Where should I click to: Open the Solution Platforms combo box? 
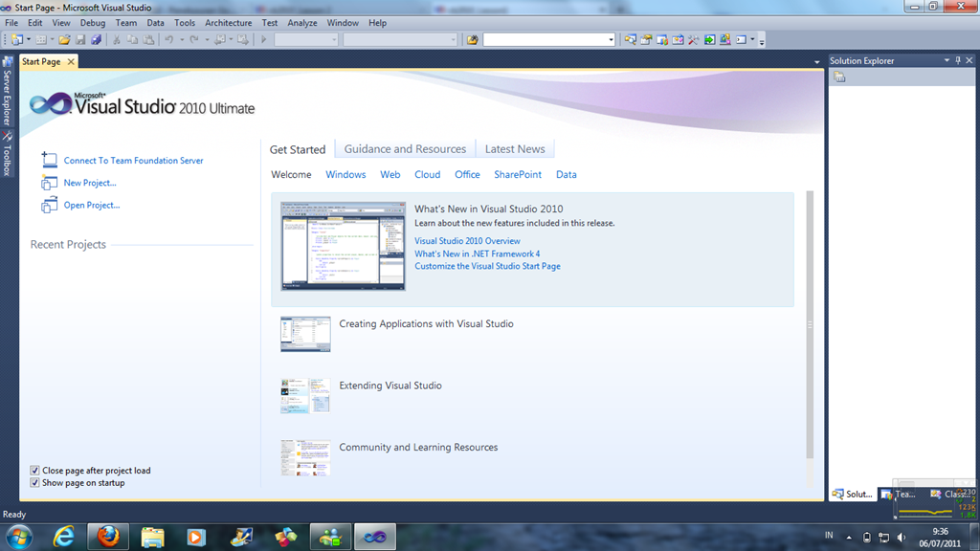tap(400, 40)
